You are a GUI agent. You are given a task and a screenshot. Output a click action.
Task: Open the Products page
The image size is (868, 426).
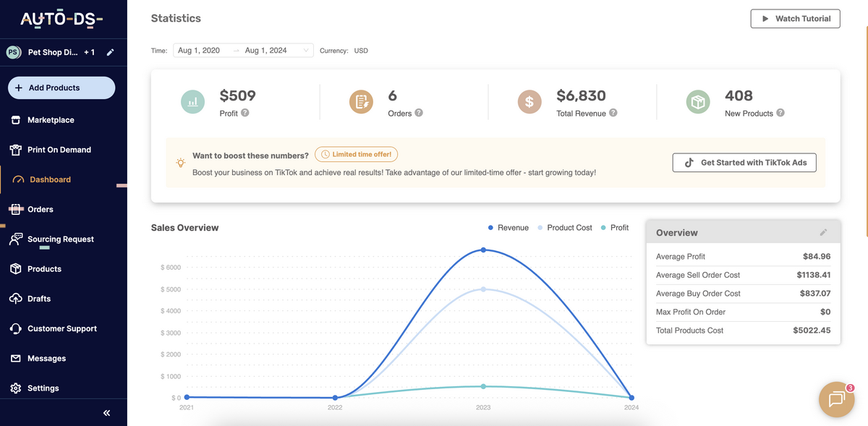coord(43,268)
